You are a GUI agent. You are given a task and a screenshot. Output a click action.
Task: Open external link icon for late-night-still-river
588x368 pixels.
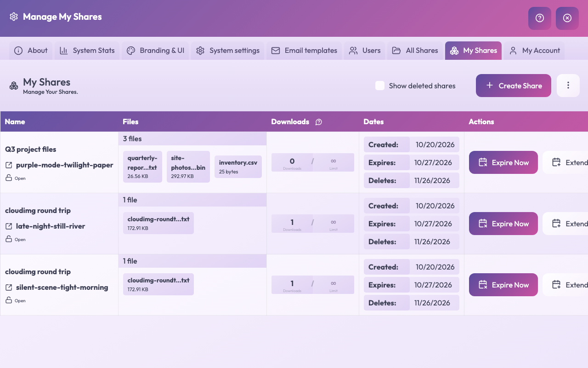click(9, 226)
